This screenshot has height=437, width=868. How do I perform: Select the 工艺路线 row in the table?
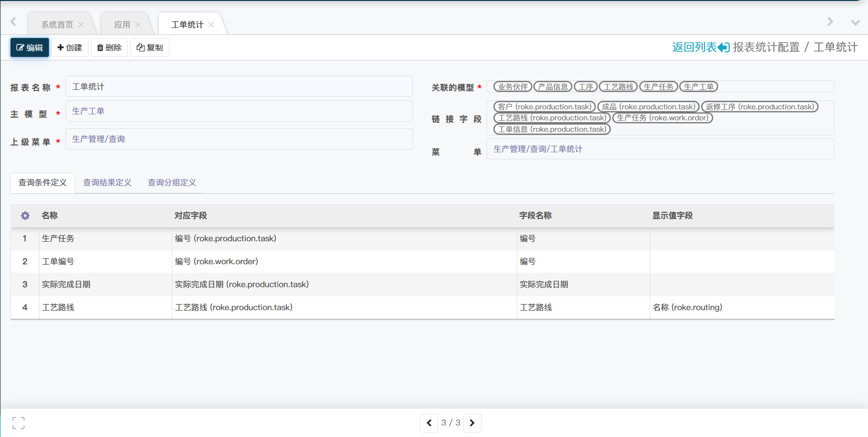pos(58,308)
